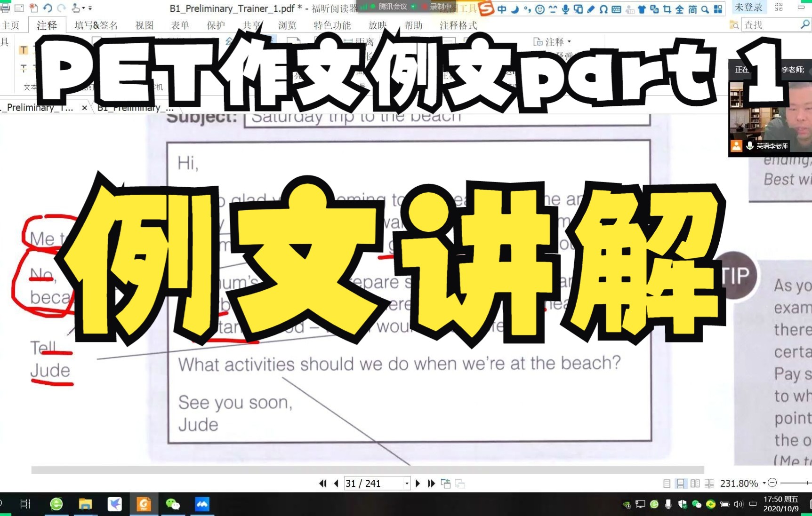Click the Sogou S input method logo
The height and width of the screenshot is (516, 812).
click(x=486, y=8)
